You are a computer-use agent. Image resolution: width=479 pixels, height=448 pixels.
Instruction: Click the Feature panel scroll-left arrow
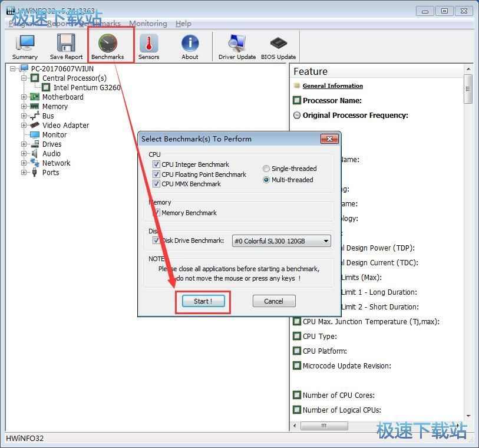pos(295,426)
